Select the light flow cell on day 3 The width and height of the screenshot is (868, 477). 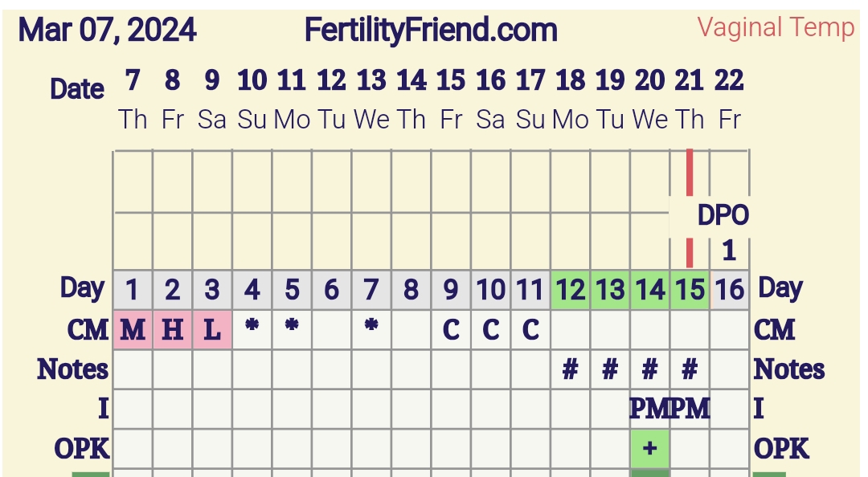point(212,330)
